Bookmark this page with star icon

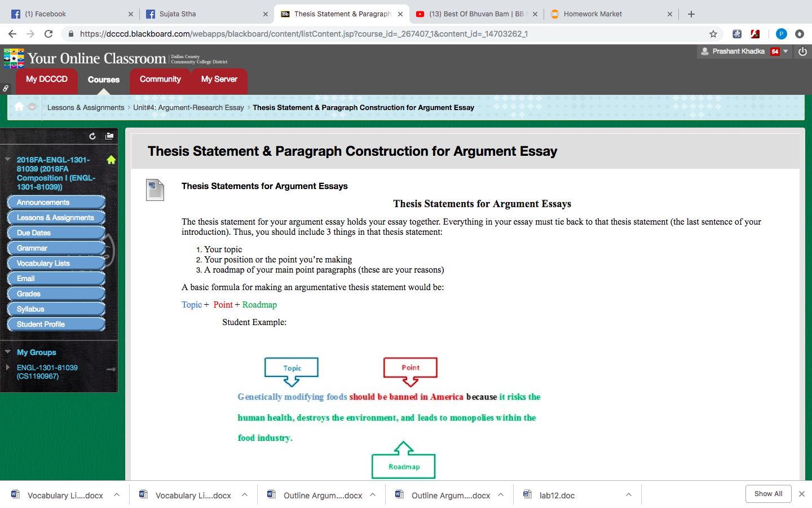713,34
